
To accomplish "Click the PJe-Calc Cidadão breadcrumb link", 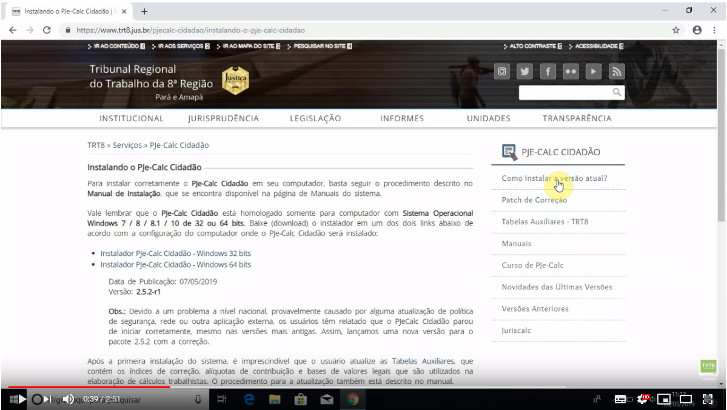I will coord(179,145).
